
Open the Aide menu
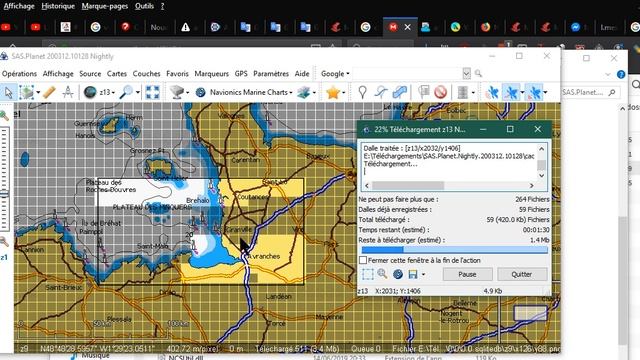point(302,73)
